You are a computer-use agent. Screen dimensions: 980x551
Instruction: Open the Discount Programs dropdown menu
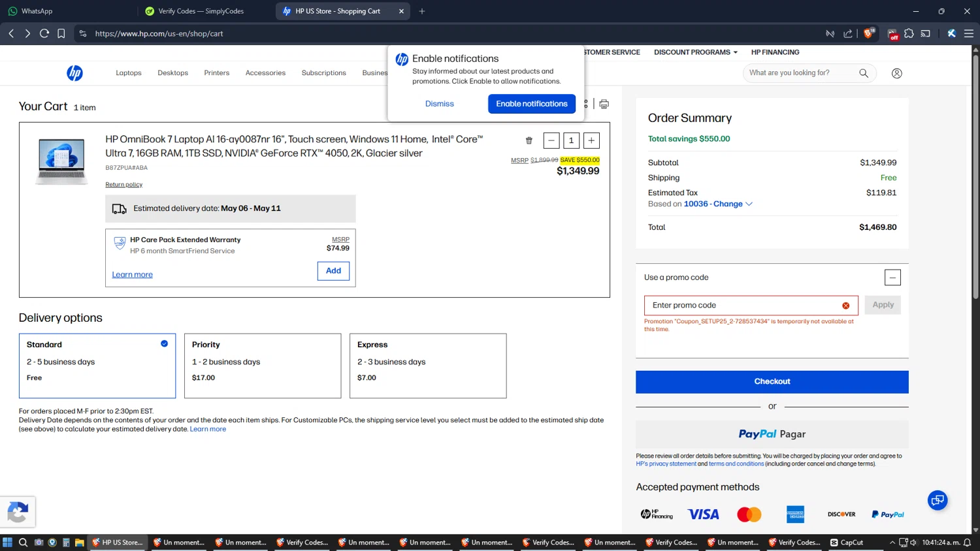(696, 52)
